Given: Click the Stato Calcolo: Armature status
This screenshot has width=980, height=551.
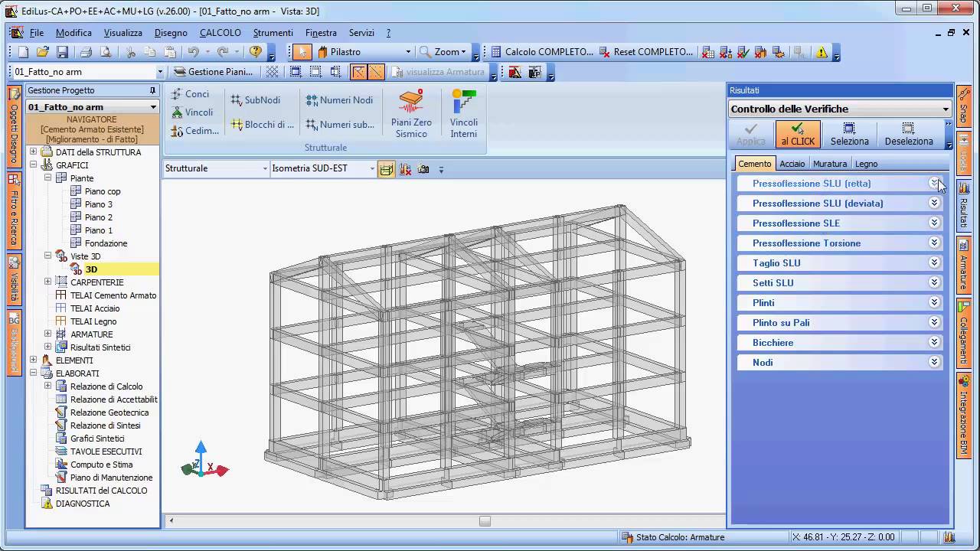Looking at the screenshot, I should coord(674,537).
